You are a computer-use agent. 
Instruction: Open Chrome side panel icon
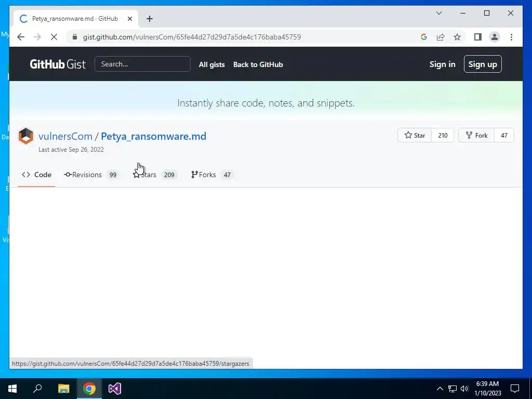point(478,37)
